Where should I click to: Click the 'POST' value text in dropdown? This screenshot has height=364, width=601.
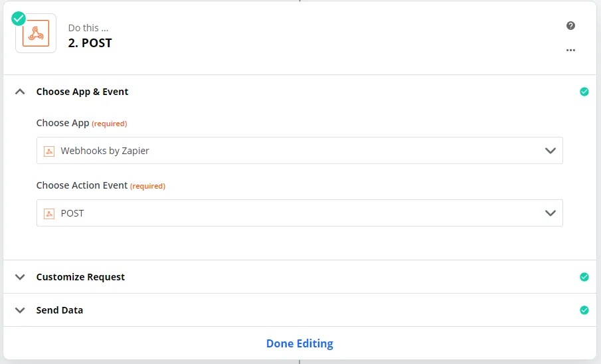(x=72, y=213)
